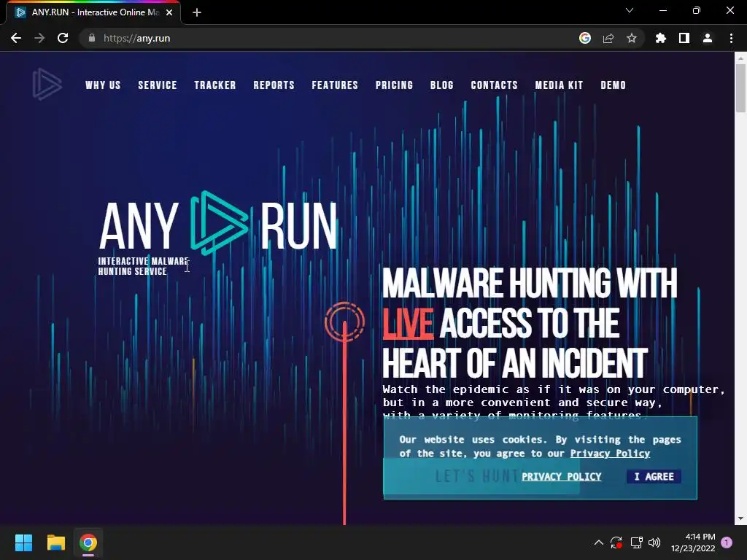This screenshot has height=560, width=747.
Task: Open the WHY US menu item
Action: tap(103, 85)
